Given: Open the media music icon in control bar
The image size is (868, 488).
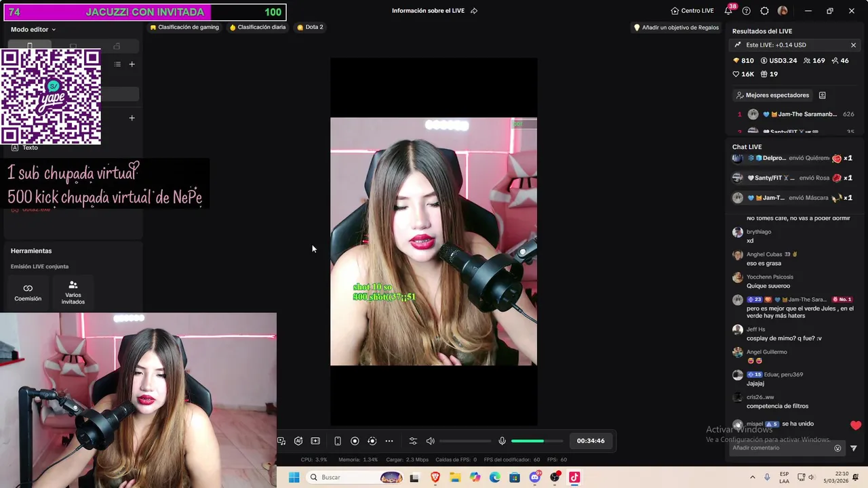Looking at the screenshot, I should (x=281, y=441).
